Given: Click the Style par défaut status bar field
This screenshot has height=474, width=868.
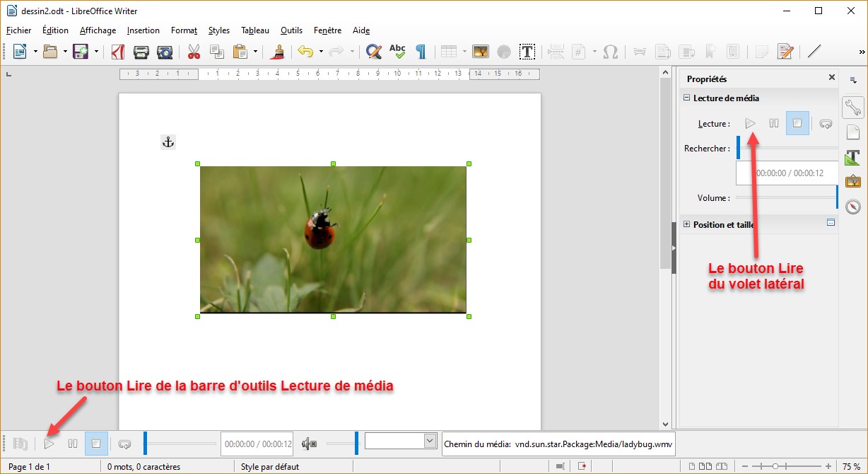Looking at the screenshot, I should click(x=270, y=467).
